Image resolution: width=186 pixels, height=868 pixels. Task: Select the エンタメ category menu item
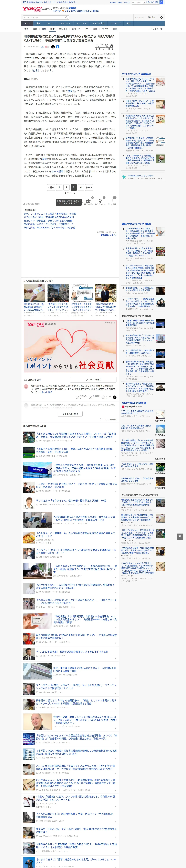click(63, 29)
